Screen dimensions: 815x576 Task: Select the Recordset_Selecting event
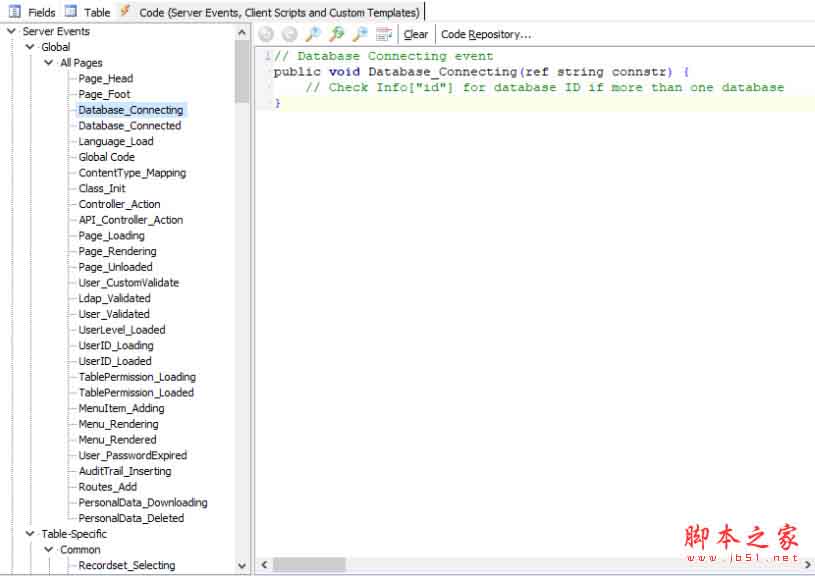(127, 565)
